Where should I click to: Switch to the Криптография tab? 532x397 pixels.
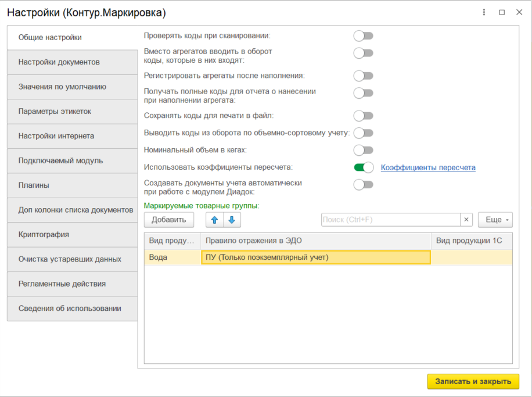(72, 234)
